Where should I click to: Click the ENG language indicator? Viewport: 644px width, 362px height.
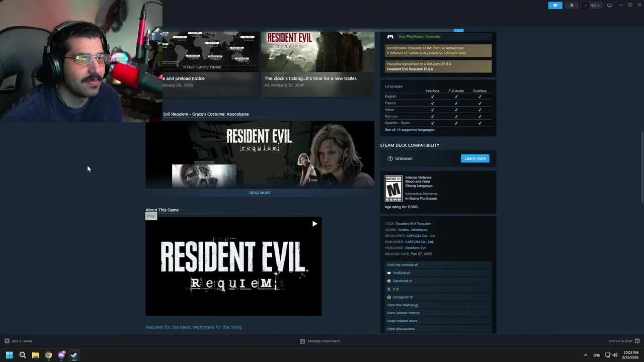(x=597, y=355)
